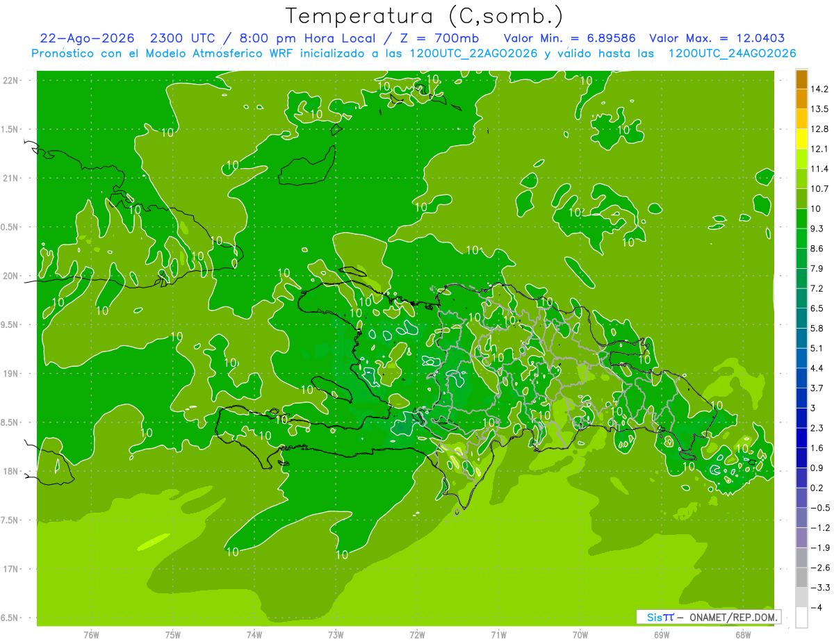
Task: Click the '17N' latitude axis label
Action: (x=10, y=569)
